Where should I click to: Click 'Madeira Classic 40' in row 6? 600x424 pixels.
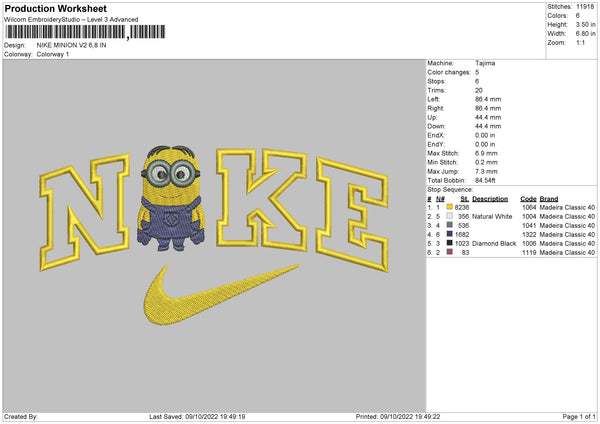[x=567, y=253]
